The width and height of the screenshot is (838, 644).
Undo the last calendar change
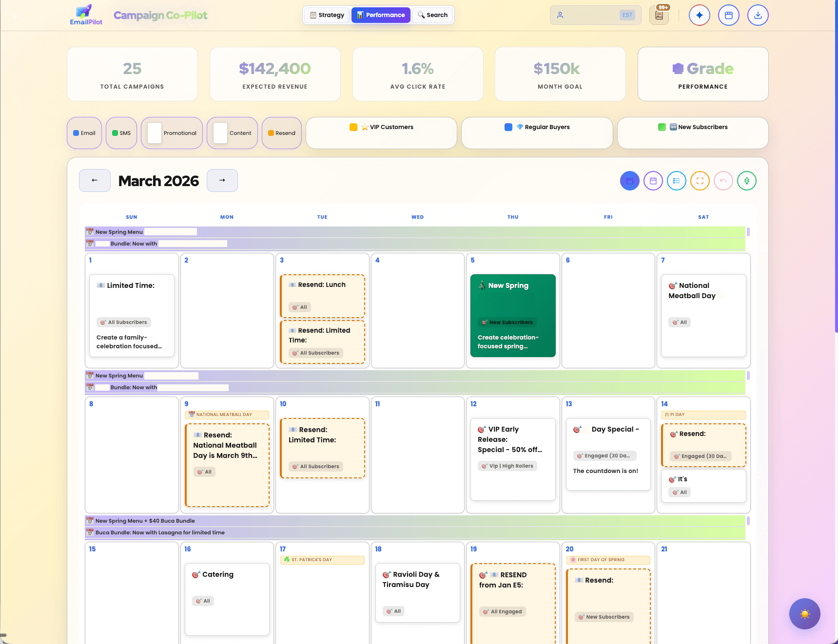point(723,181)
